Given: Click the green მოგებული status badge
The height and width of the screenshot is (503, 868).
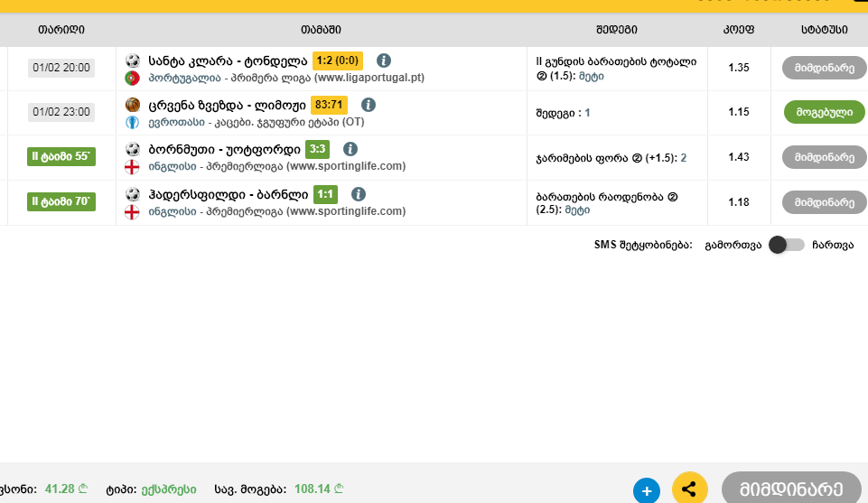Looking at the screenshot, I should (x=825, y=112).
